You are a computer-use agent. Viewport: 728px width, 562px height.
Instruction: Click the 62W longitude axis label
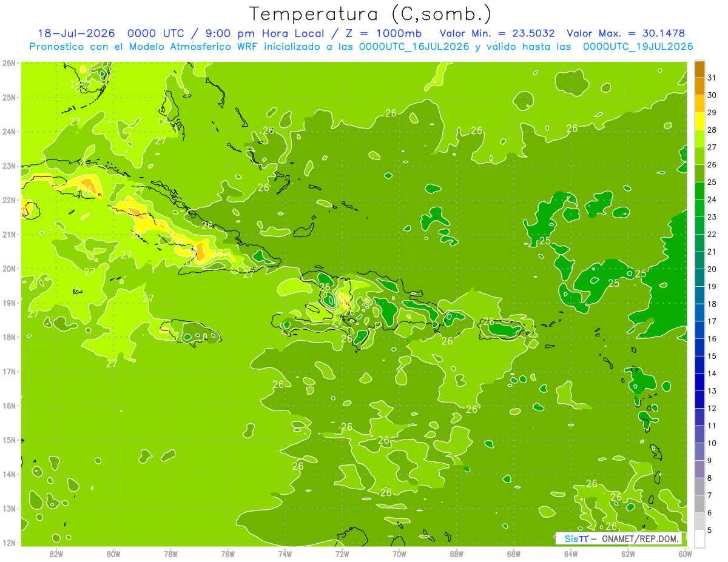coord(628,554)
